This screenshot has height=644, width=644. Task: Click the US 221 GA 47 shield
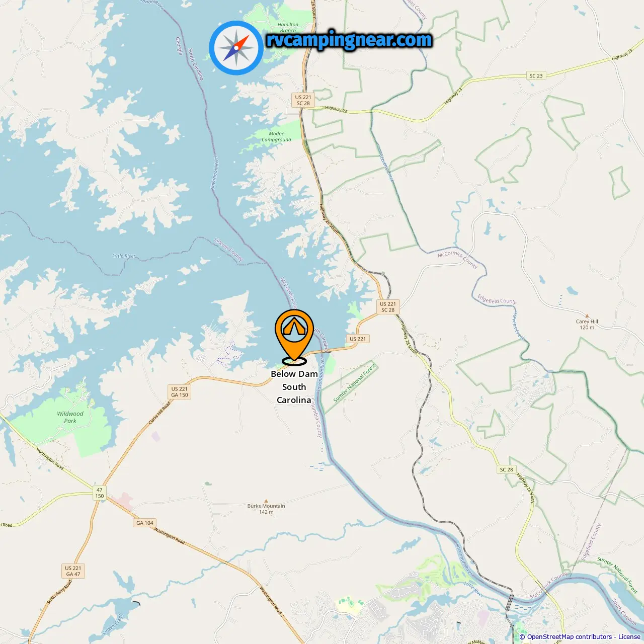73,571
